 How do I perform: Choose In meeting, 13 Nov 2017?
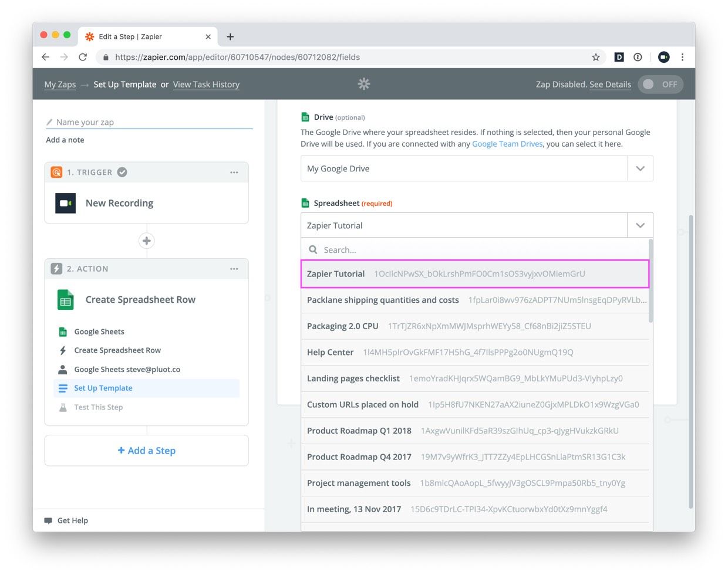(475, 509)
